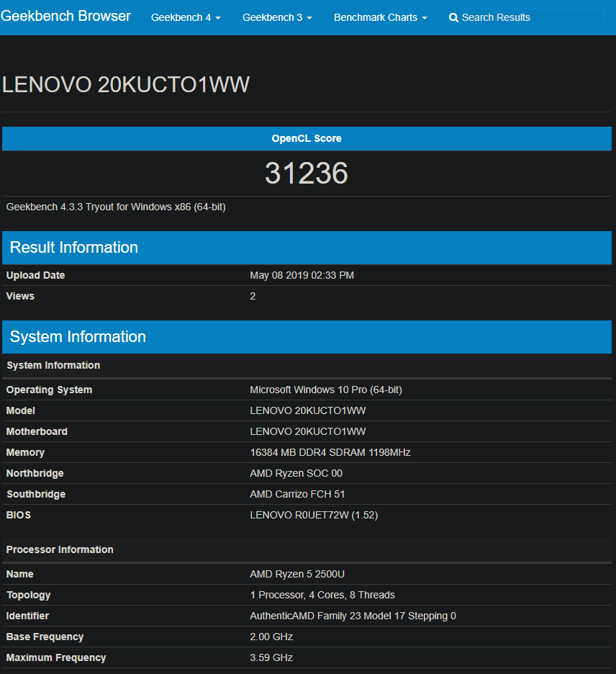Click the Motherboard row value LENOVO 20KUCTO1WW

click(308, 431)
